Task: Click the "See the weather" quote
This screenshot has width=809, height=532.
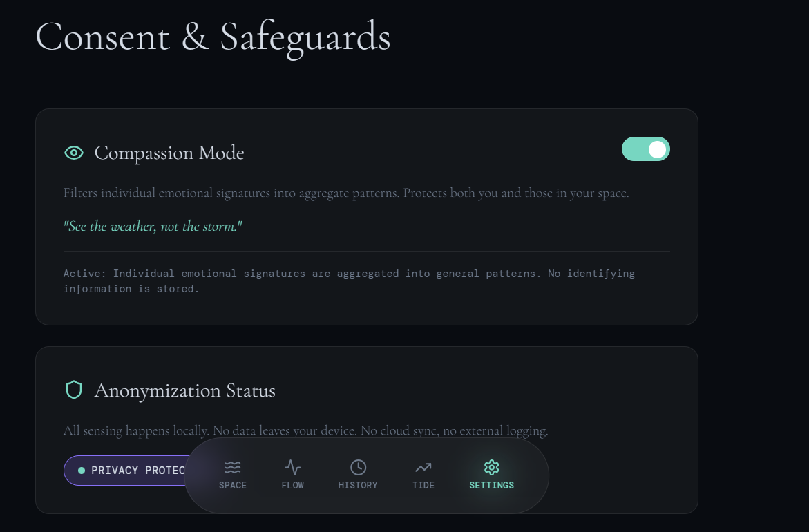Action: (x=153, y=226)
